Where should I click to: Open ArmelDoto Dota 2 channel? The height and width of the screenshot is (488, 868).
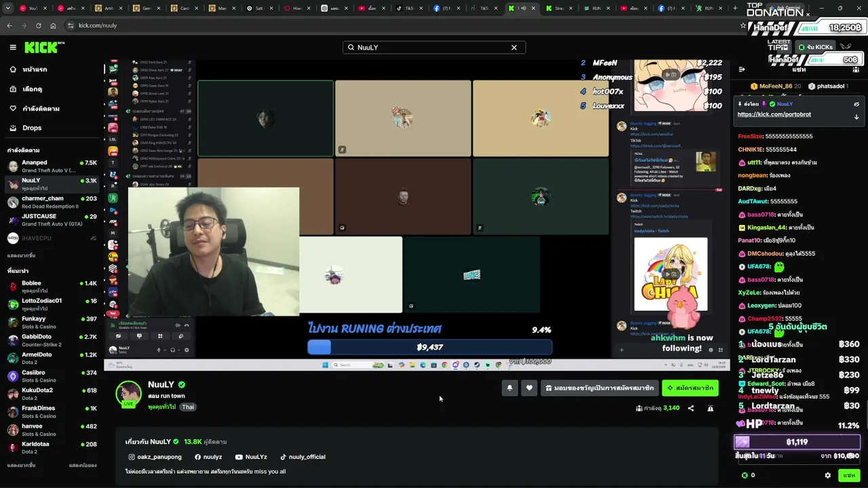(x=52, y=358)
